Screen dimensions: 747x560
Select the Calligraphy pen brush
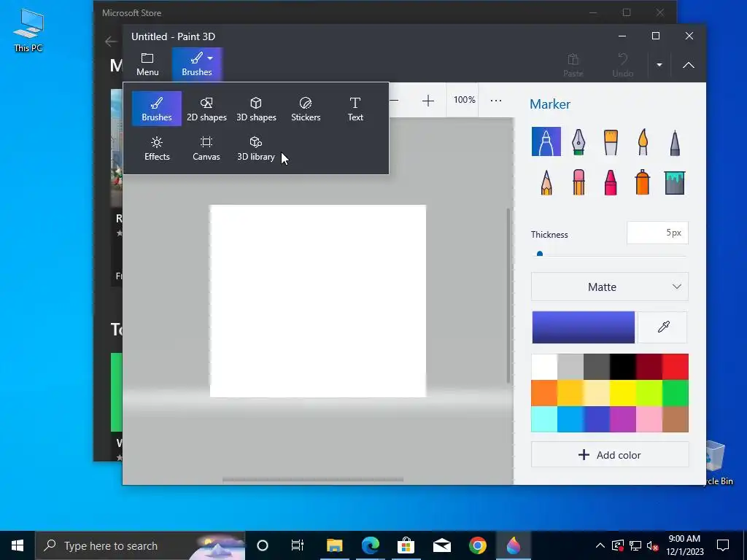[578, 141]
